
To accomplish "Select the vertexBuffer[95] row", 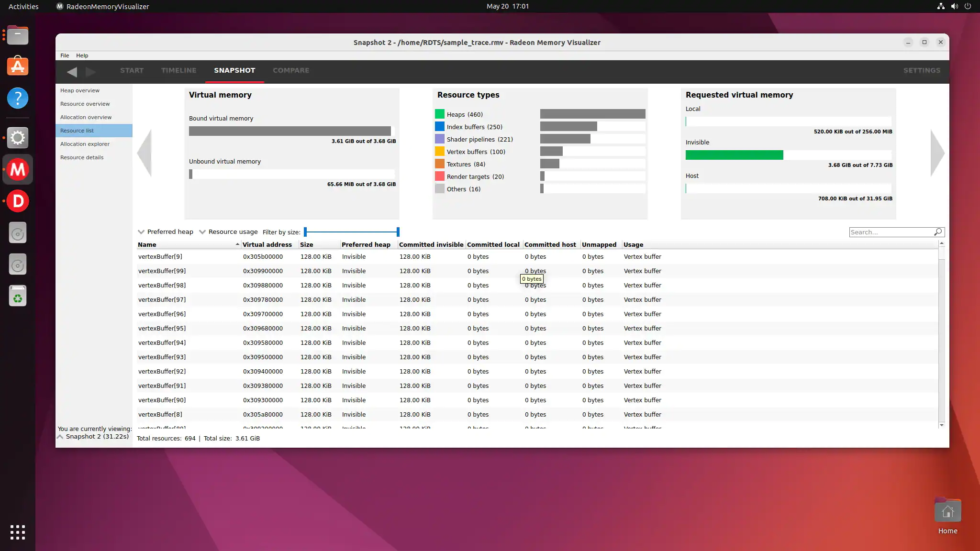I will (162, 328).
